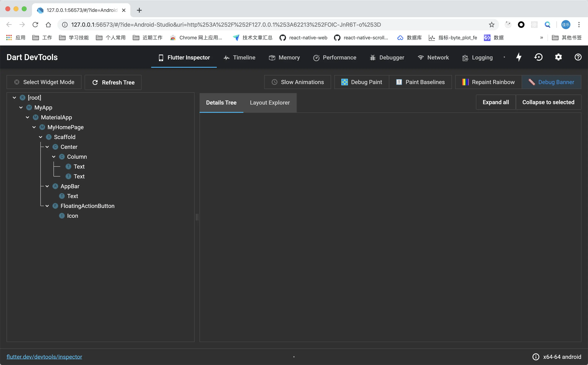Click the pane splitter handle between trees
This screenshot has height=365, width=588.
[x=197, y=217]
